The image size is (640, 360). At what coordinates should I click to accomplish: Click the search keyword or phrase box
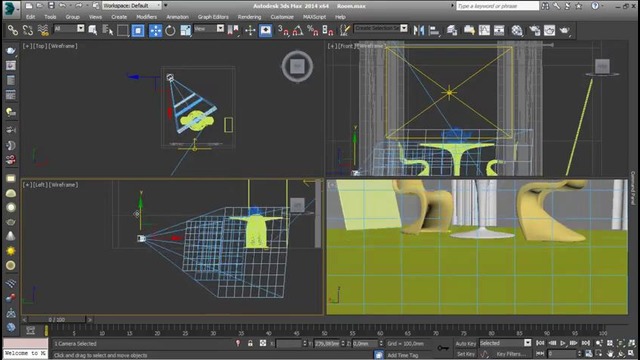pyautogui.click(x=497, y=6)
